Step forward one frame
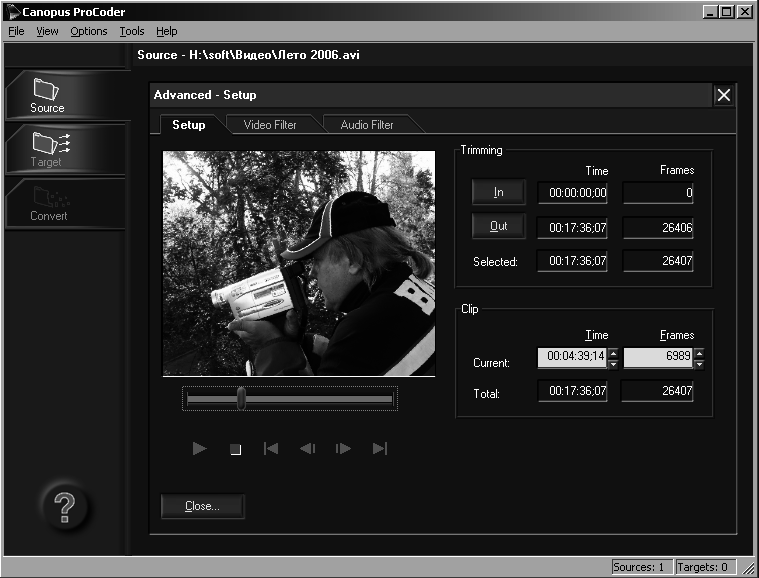The image size is (759, 578). click(x=343, y=449)
